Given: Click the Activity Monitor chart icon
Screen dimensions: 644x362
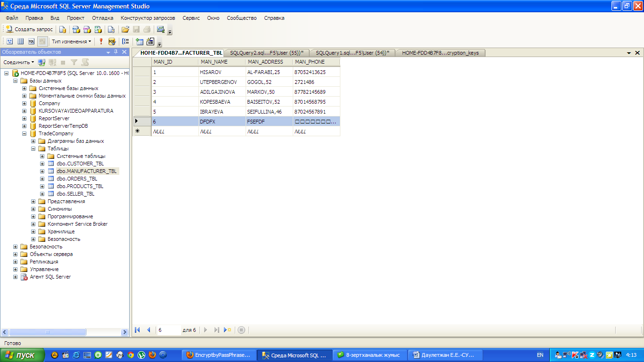Looking at the screenshot, I should (160, 29).
